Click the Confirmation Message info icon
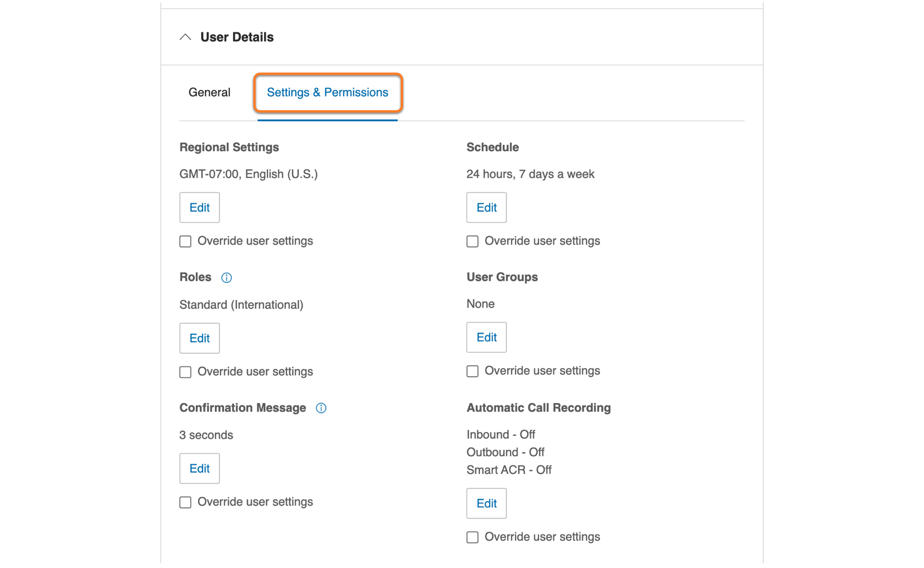This screenshot has height=568, width=924. coord(321,408)
